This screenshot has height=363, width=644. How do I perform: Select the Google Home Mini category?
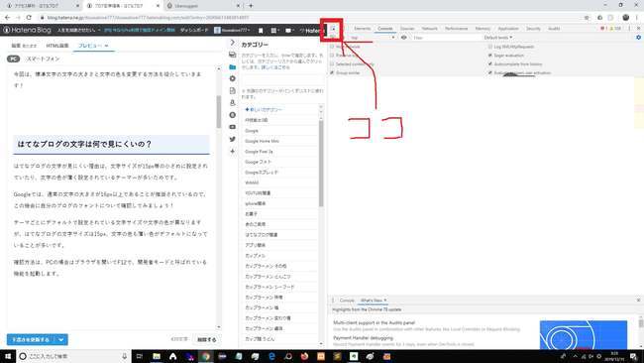[262, 141]
